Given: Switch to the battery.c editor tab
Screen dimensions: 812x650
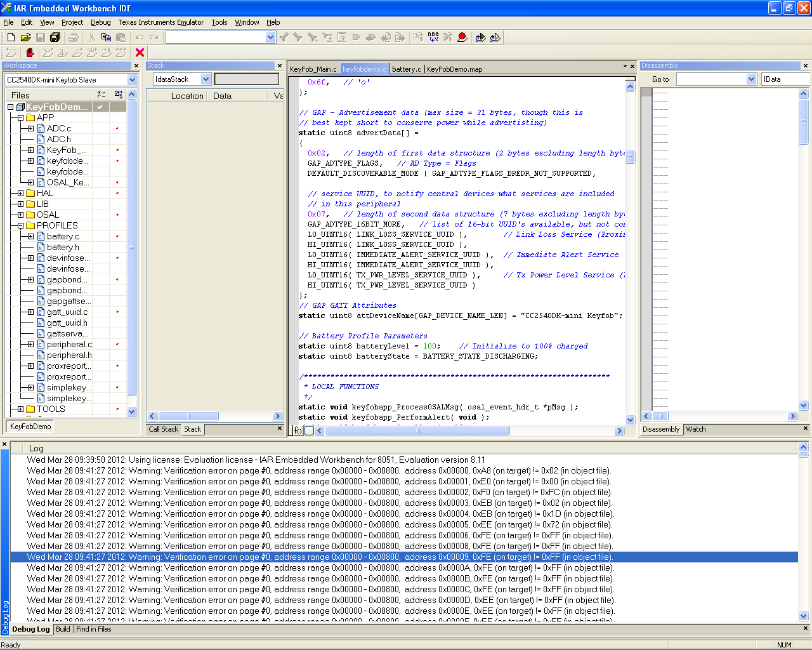Looking at the screenshot, I should tap(406, 69).
